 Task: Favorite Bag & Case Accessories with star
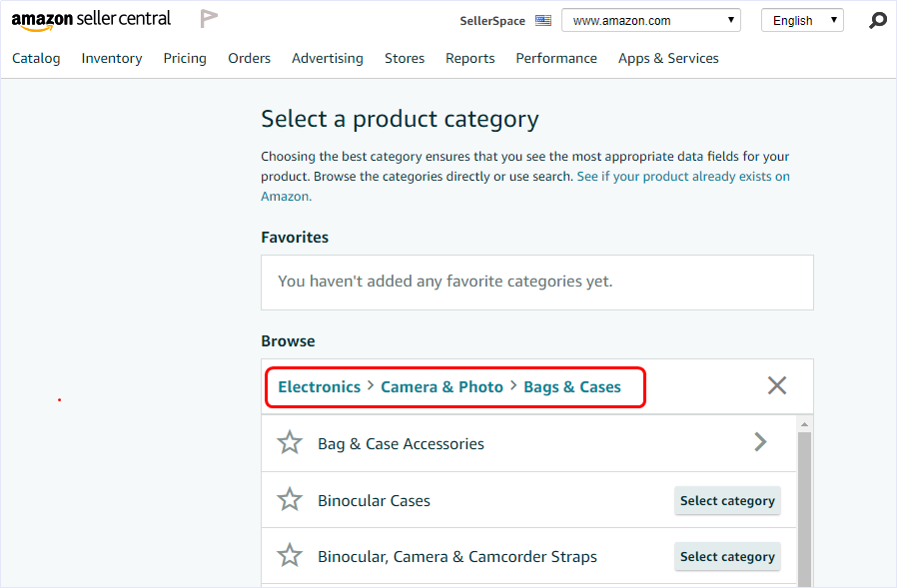tap(290, 443)
